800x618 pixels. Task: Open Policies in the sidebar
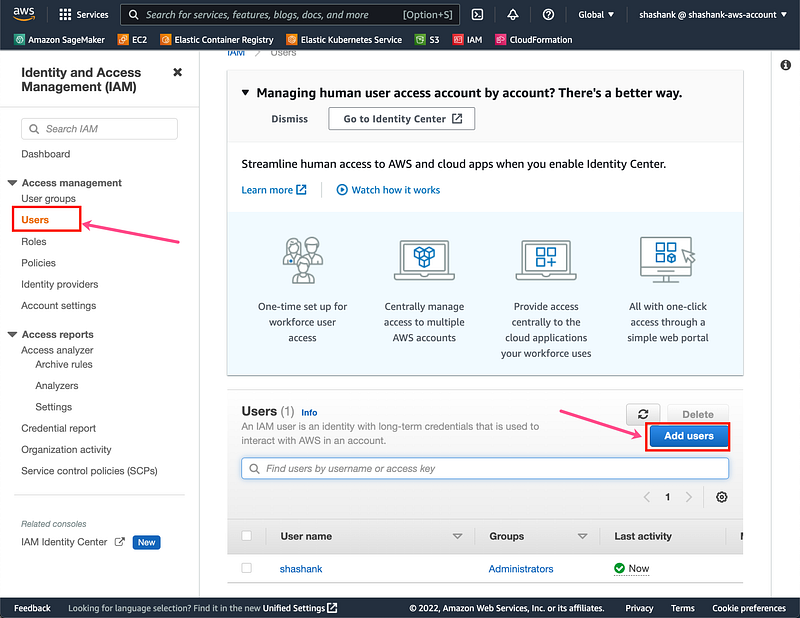pos(38,263)
